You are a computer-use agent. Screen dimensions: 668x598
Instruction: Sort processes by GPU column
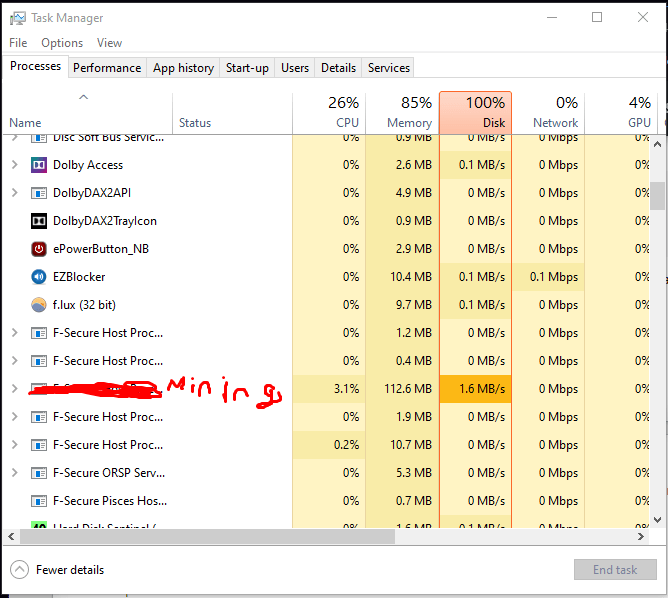[621, 113]
